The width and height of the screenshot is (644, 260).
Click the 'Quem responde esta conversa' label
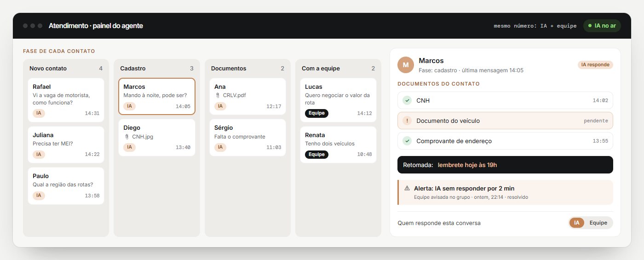[439, 223]
